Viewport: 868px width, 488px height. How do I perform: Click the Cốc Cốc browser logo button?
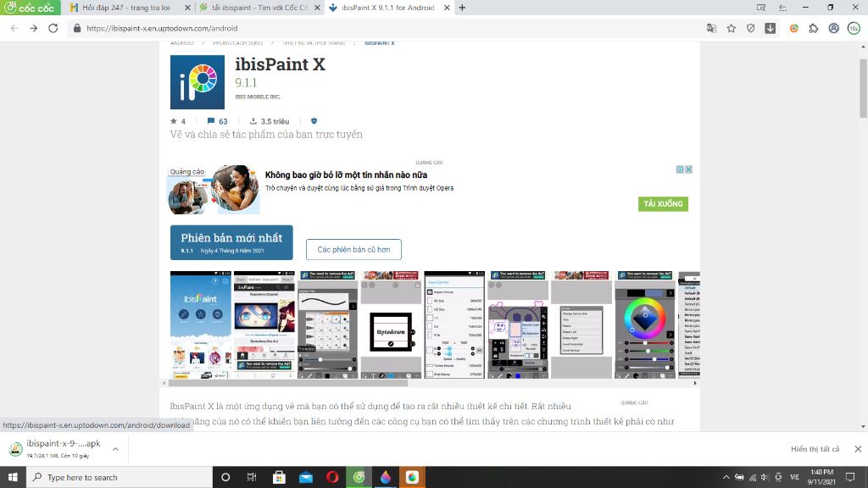click(30, 8)
